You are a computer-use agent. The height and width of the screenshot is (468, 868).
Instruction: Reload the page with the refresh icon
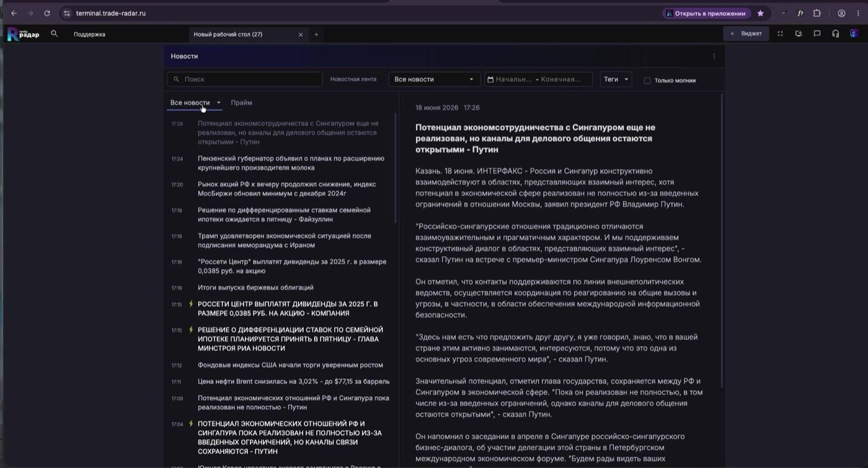tap(47, 13)
